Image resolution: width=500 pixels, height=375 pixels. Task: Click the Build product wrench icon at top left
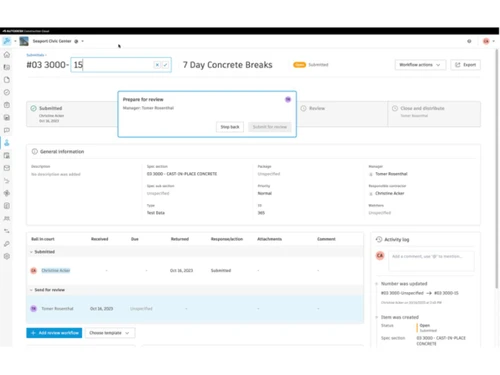(x=7, y=41)
